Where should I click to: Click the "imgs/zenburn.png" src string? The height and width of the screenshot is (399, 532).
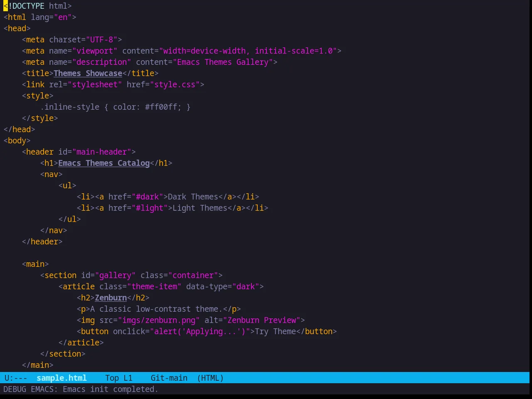[x=159, y=320]
